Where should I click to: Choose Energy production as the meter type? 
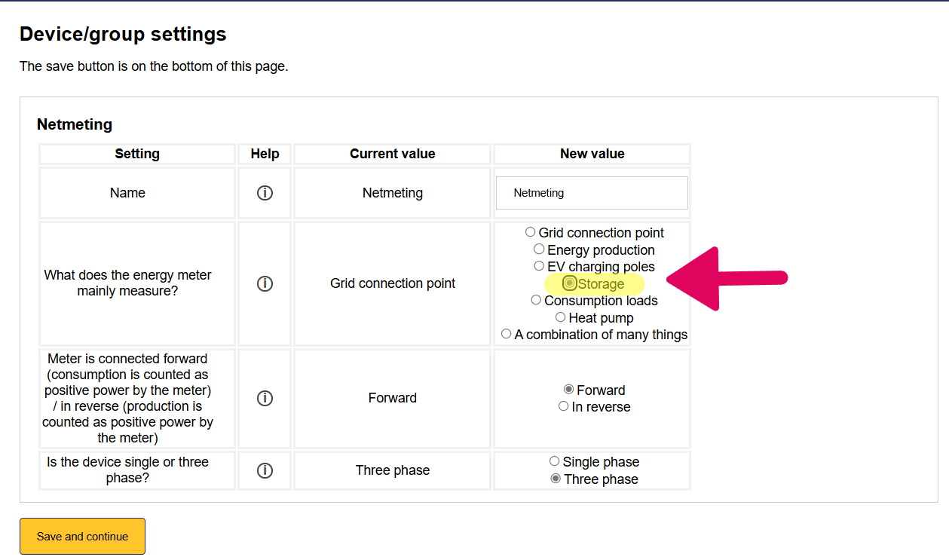tap(539, 249)
